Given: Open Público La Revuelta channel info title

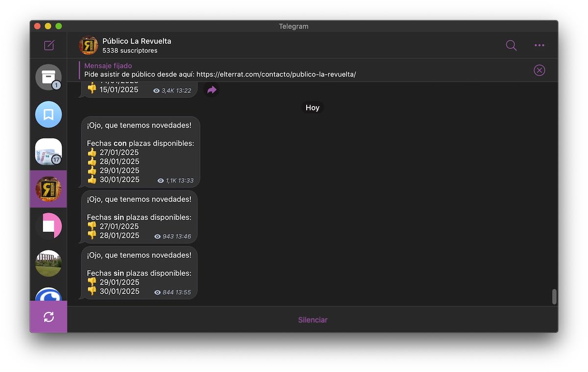Looking at the screenshot, I should click(137, 41).
